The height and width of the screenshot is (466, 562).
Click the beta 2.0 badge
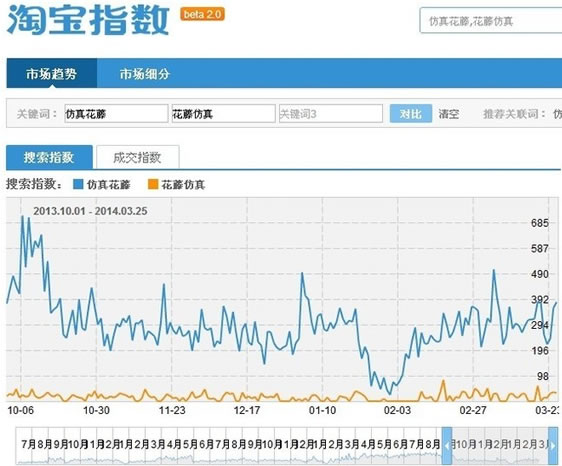coord(203,14)
